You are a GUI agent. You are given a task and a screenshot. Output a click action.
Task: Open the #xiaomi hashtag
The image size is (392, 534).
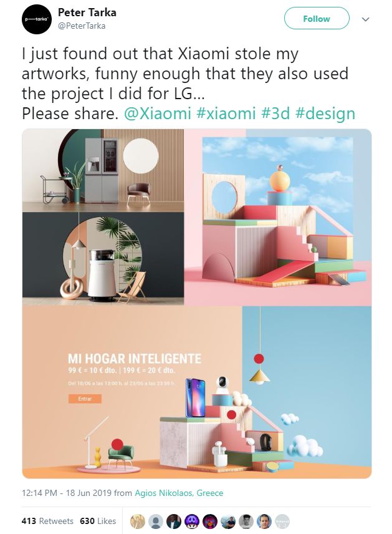tap(226, 114)
